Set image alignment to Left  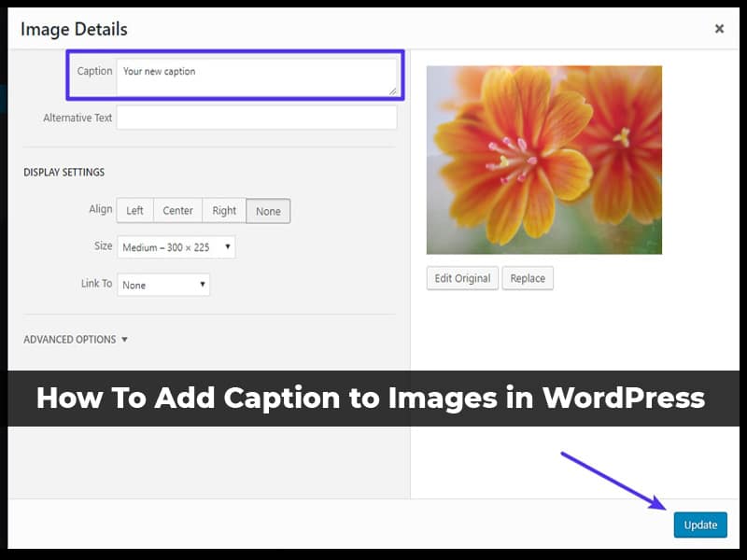[x=134, y=211]
